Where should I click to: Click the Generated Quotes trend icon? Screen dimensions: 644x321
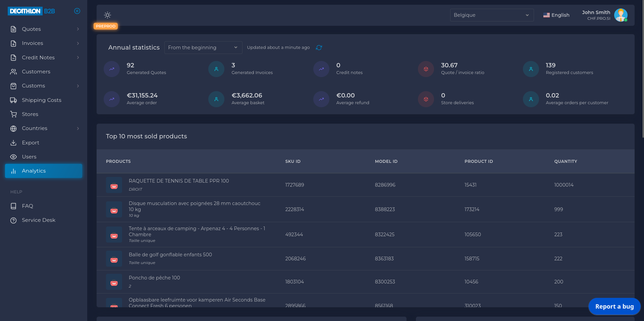112,69
